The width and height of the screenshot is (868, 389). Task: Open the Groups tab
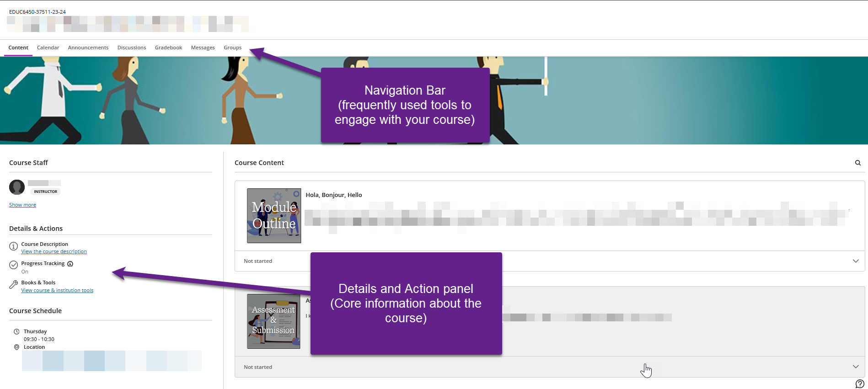pyautogui.click(x=232, y=48)
